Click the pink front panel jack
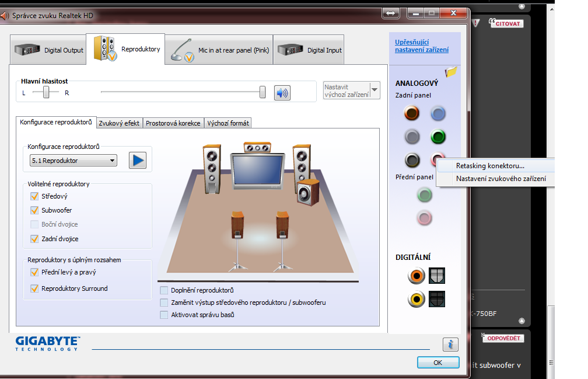 pyautogui.click(x=425, y=218)
